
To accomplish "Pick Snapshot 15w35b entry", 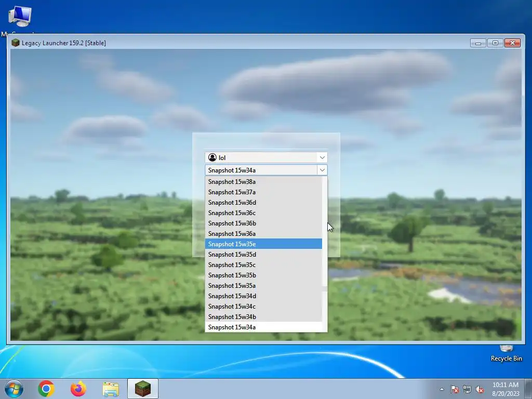I will point(263,275).
